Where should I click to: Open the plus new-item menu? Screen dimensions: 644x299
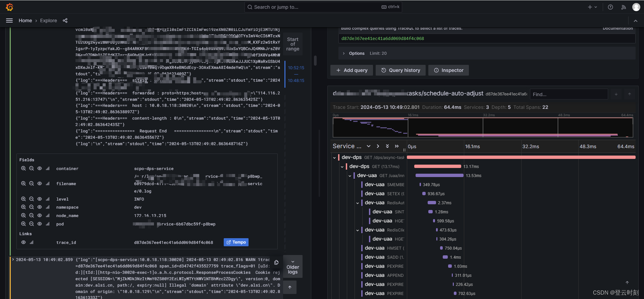click(592, 7)
